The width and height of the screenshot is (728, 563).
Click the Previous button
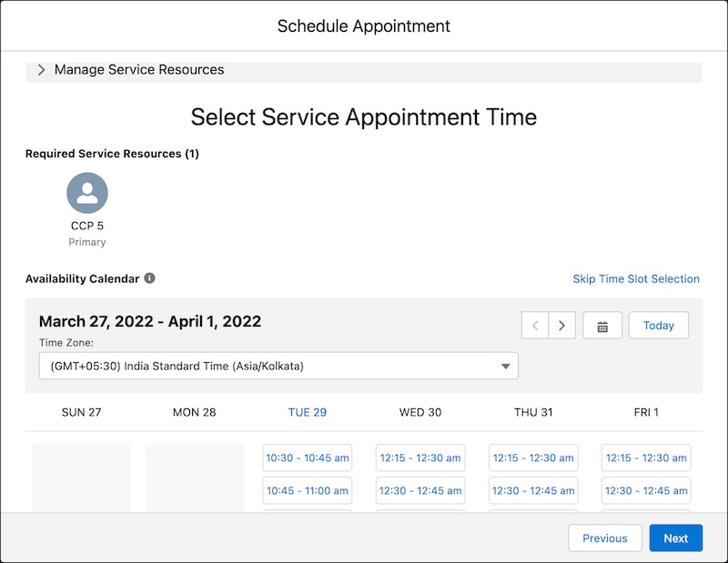click(604, 538)
